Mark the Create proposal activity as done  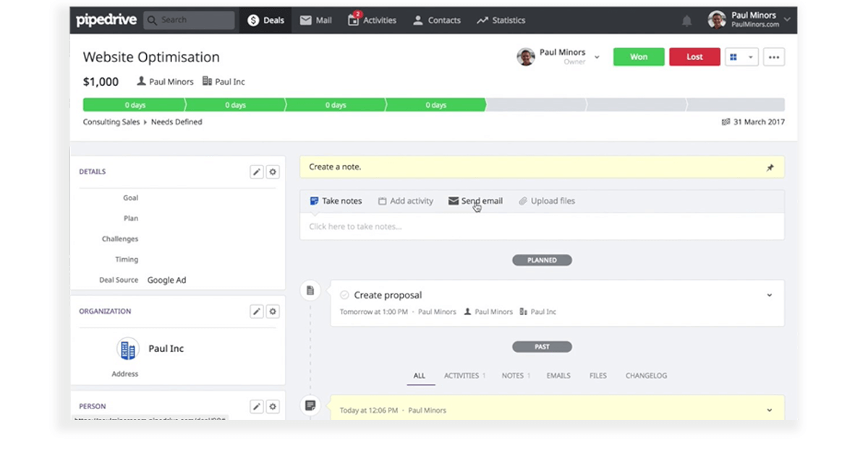pyautogui.click(x=344, y=295)
